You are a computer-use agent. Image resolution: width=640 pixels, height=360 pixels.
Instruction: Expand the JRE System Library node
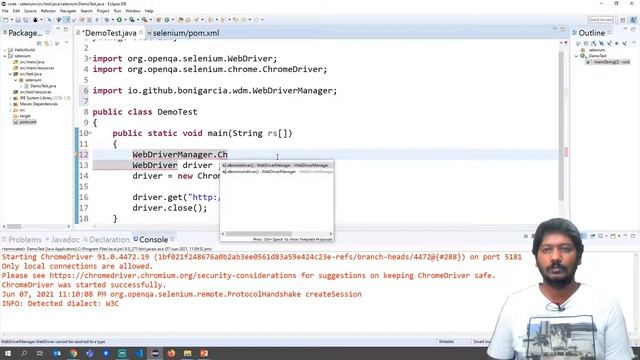pos(10,98)
